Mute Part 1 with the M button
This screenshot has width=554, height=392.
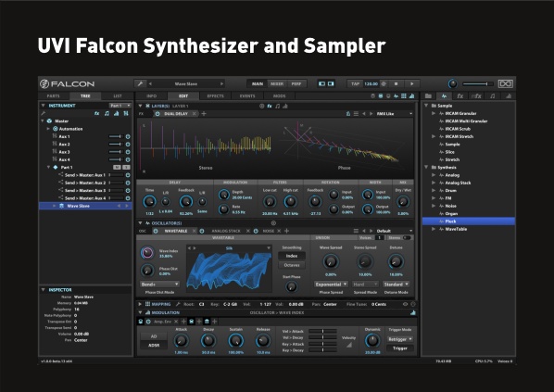117,167
